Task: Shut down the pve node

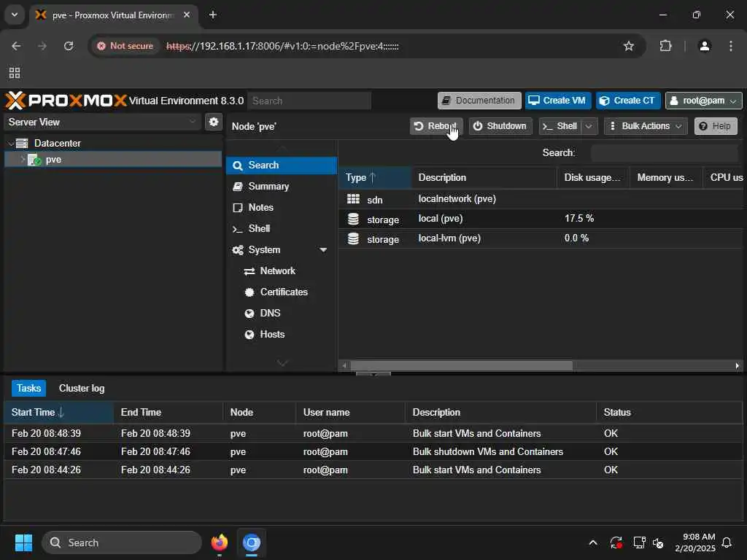Action: click(x=500, y=126)
